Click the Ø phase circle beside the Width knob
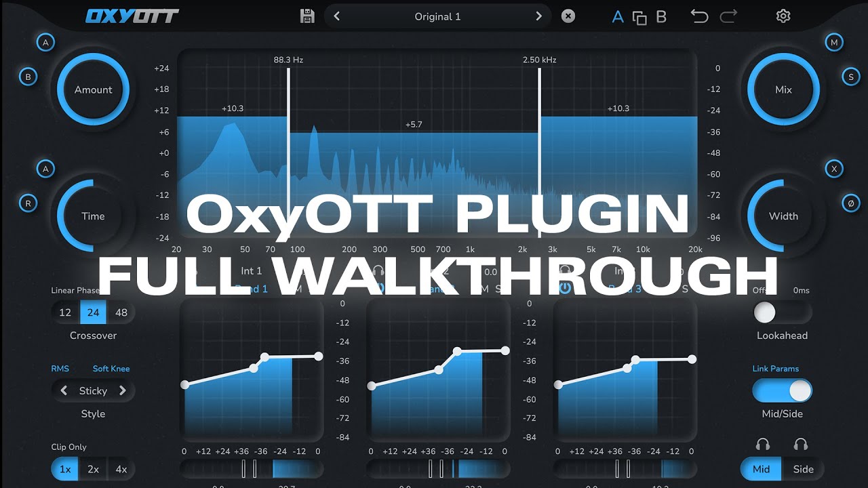 (851, 203)
